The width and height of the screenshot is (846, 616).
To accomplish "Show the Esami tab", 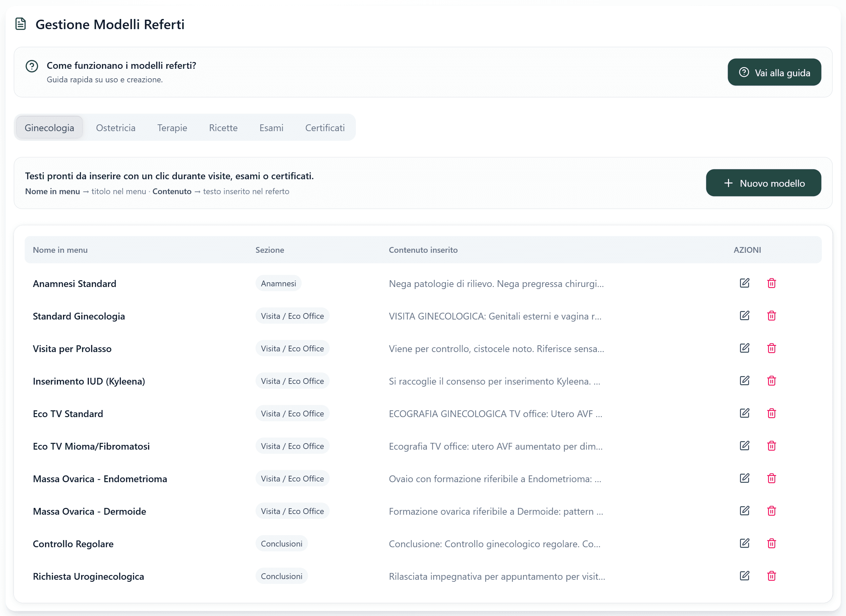I will pos(271,127).
